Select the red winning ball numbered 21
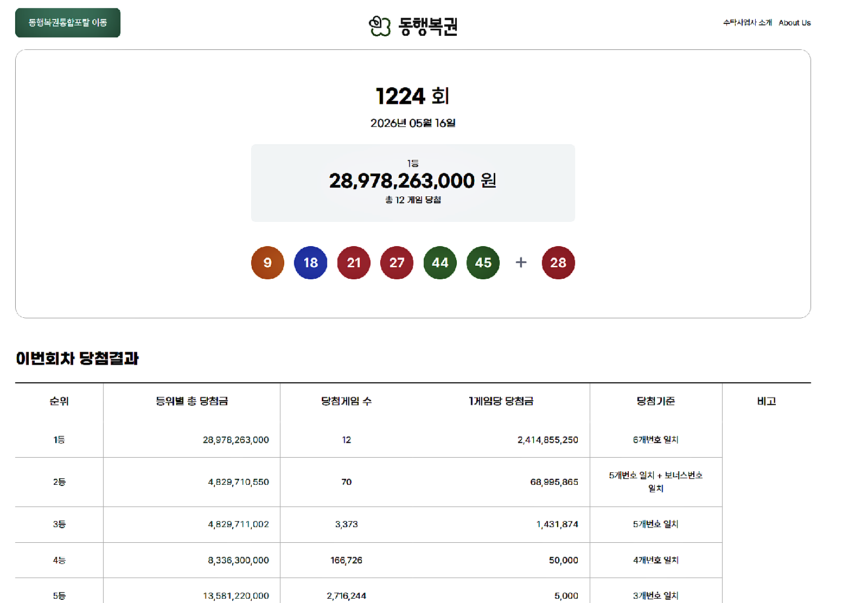This screenshot has height=603, width=868. click(x=354, y=263)
